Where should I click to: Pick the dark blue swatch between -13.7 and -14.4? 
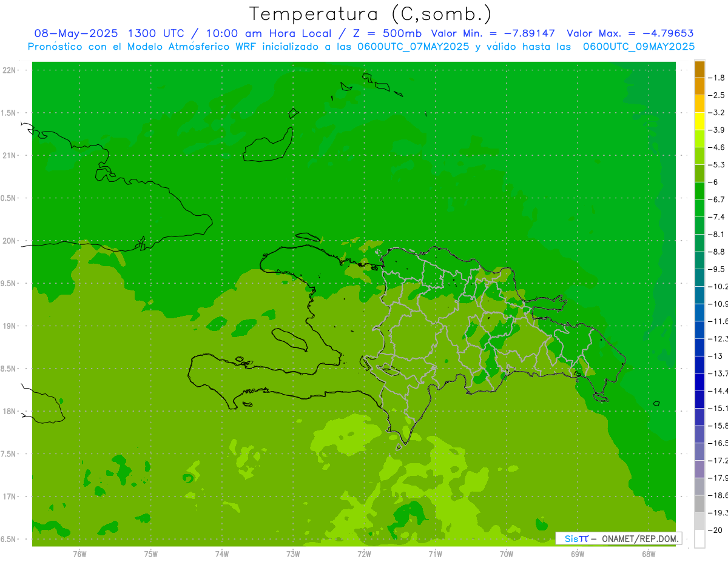click(x=699, y=382)
